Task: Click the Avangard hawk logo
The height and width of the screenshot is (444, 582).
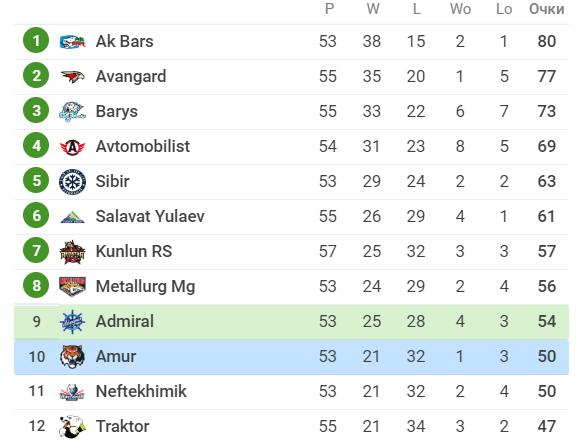Action: click(72, 76)
